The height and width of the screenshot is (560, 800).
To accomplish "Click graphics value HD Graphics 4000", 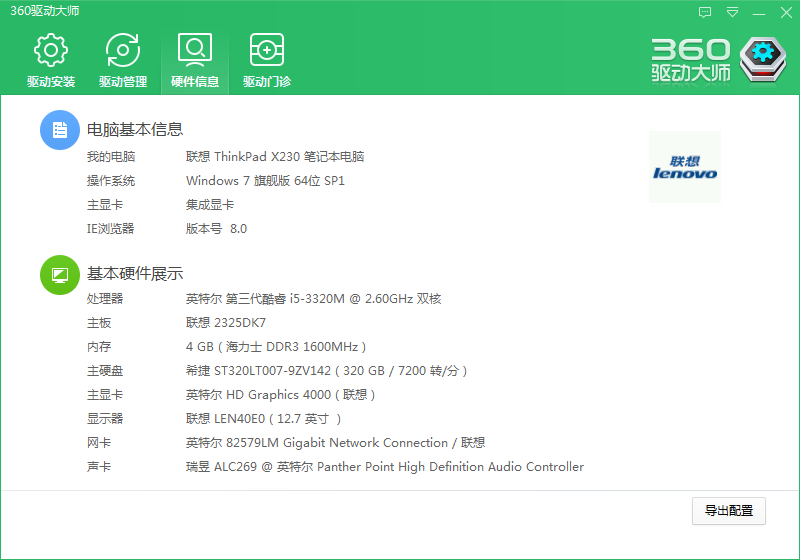I will (x=281, y=395).
